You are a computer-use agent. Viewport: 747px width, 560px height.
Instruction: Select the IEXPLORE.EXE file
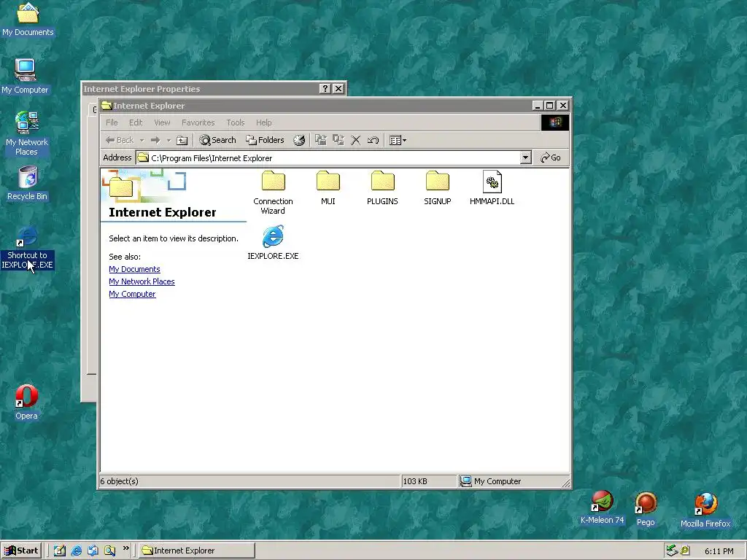click(273, 242)
